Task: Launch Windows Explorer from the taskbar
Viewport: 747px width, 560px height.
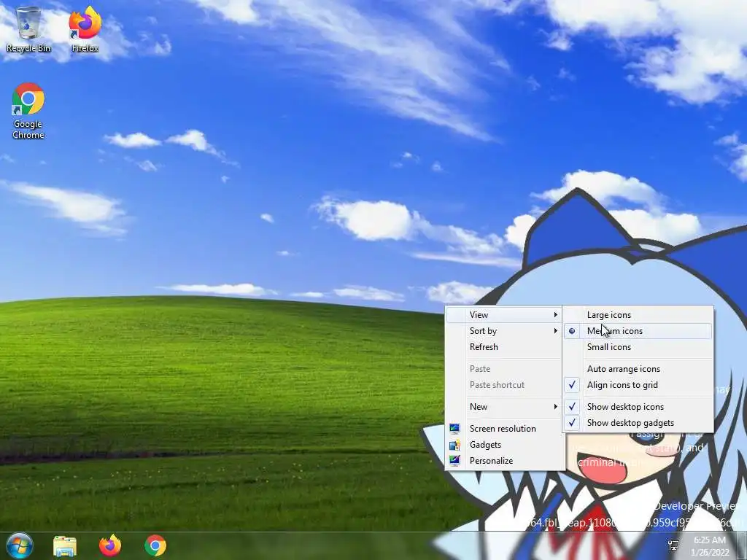Action: [65, 545]
